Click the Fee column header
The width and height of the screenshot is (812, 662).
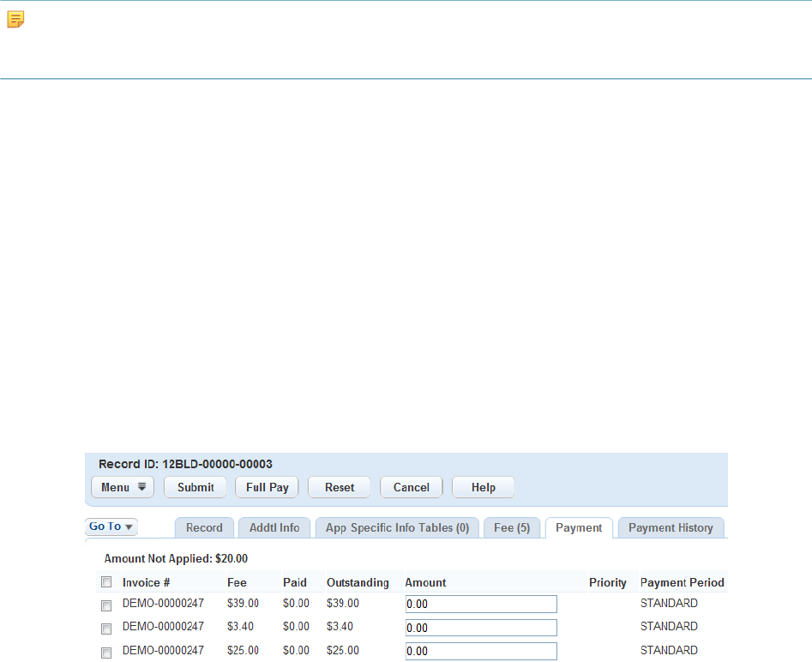237,583
